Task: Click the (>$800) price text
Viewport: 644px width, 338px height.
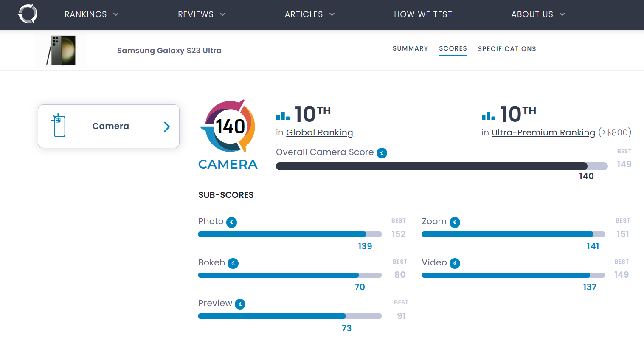Action: click(x=615, y=132)
